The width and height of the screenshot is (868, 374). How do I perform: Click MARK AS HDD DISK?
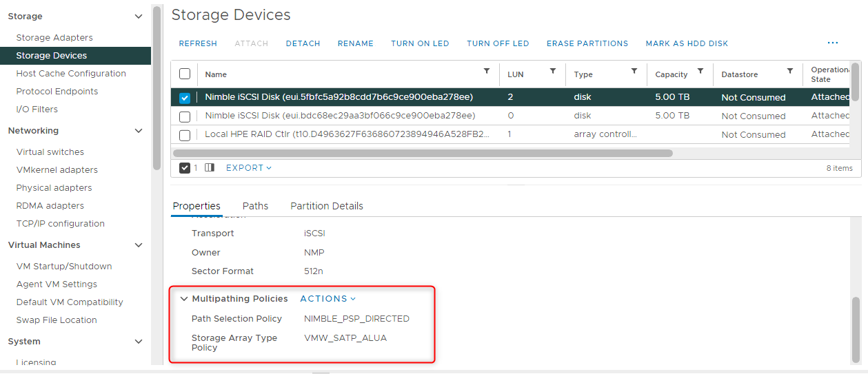(x=687, y=43)
